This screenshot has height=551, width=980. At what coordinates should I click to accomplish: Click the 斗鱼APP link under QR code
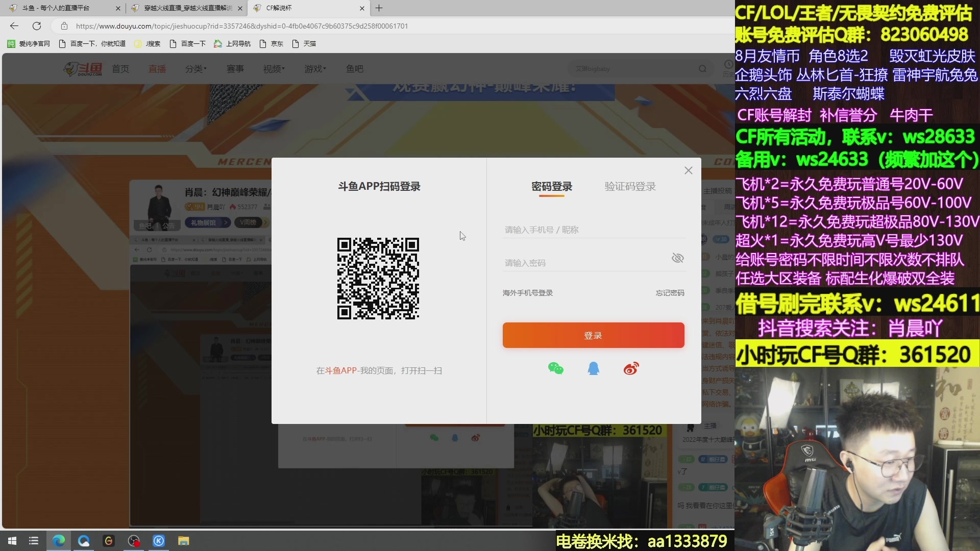coord(341,371)
